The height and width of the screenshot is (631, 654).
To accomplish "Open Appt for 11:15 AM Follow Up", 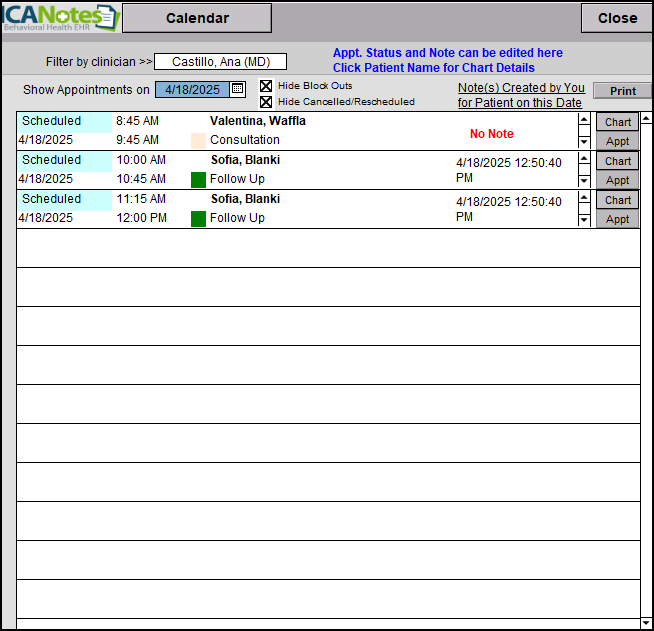I will pos(617,219).
